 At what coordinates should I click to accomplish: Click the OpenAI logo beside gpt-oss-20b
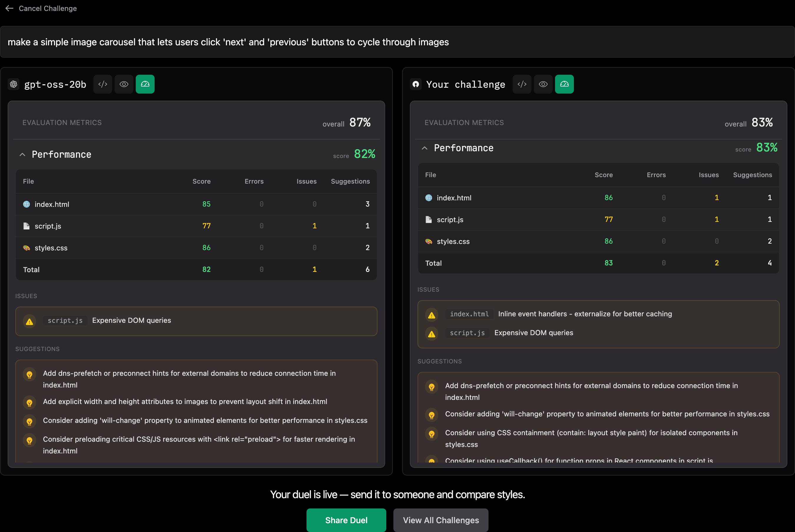(14, 84)
